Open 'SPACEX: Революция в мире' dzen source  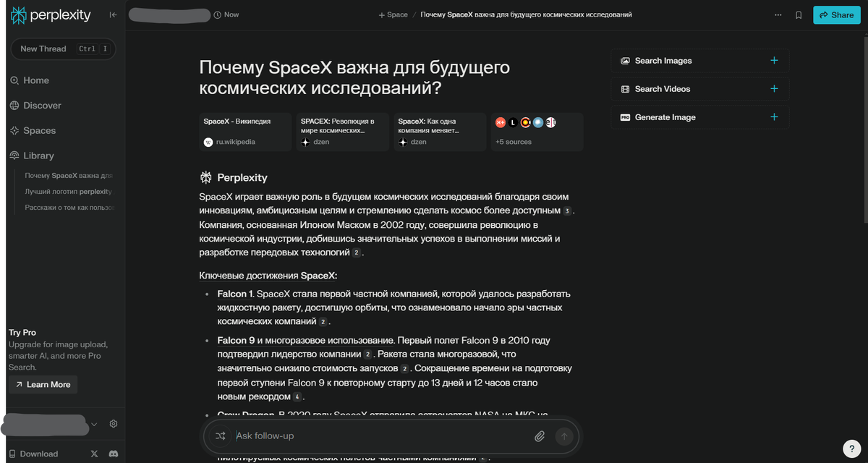pyautogui.click(x=342, y=132)
